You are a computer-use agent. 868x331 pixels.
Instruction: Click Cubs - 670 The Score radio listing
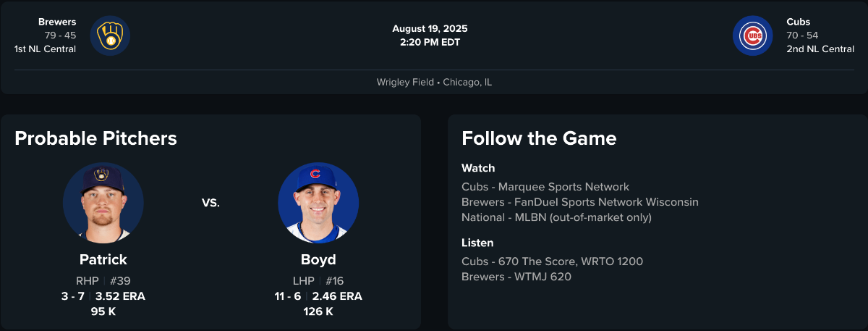click(x=552, y=261)
